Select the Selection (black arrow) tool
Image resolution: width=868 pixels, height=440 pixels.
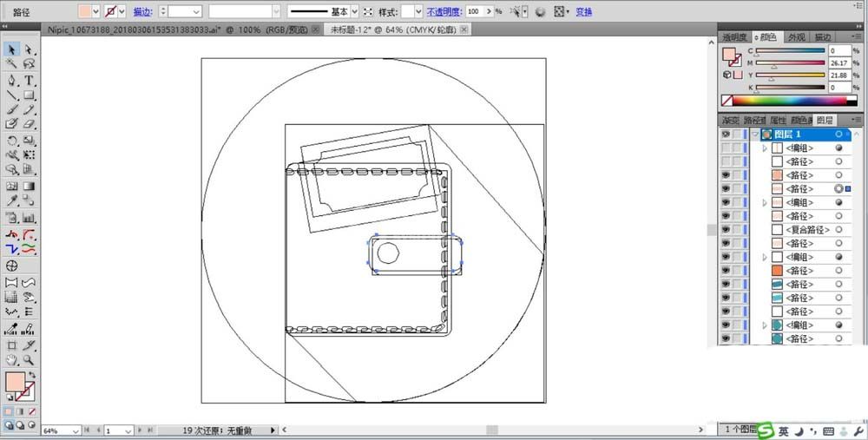[x=11, y=49]
